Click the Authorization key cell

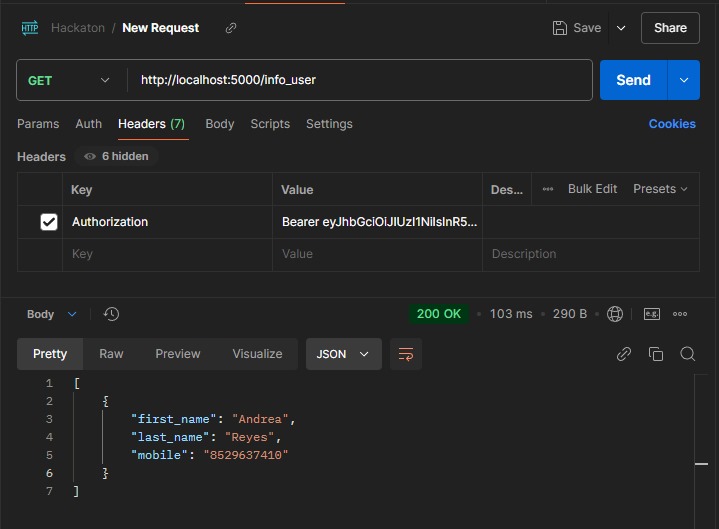[x=167, y=222]
